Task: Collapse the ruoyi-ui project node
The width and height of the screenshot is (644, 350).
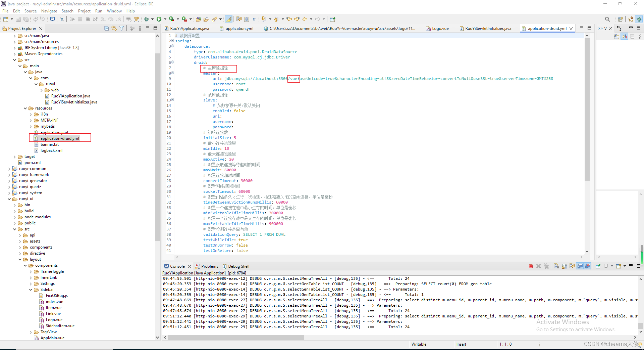Action: pyautogui.click(x=9, y=199)
